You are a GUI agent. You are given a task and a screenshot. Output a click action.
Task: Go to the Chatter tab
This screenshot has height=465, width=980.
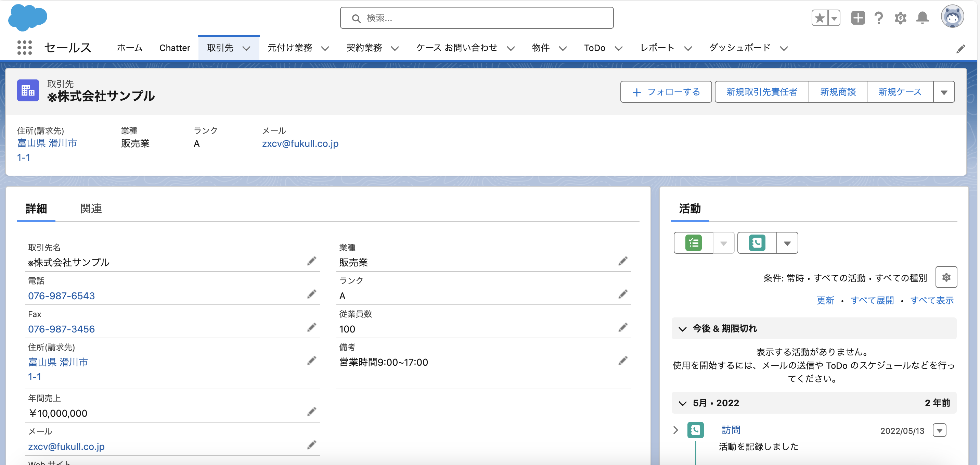coord(175,48)
